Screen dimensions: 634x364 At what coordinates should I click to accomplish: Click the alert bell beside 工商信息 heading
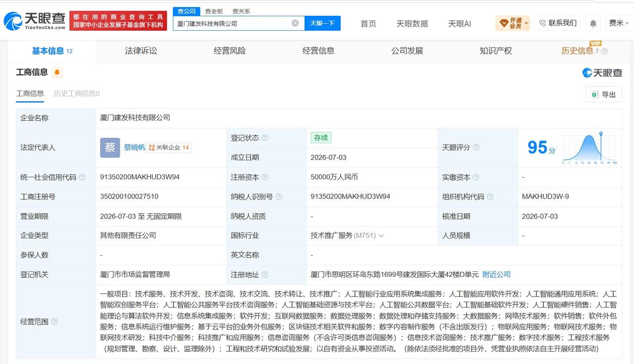[57, 73]
